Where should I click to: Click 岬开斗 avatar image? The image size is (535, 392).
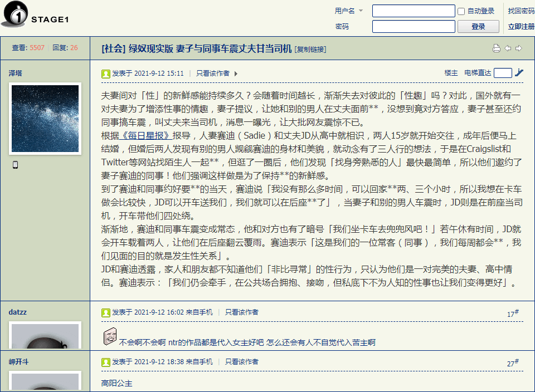coord(45,380)
